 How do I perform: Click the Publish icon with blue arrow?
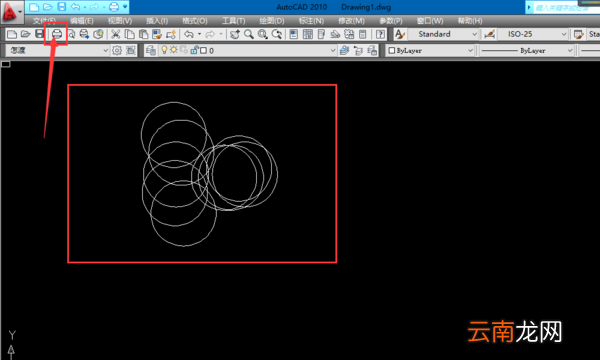(x=84, y=34)
